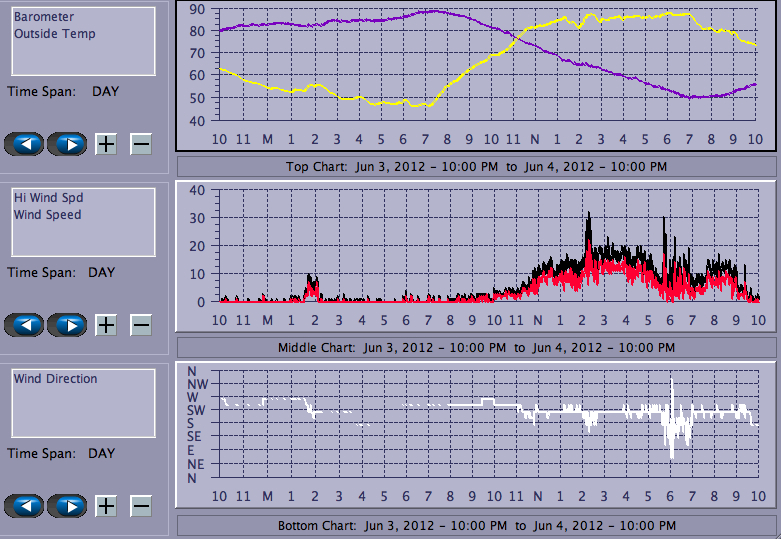Screen dimensions: 781x539
Task: Go back in time on middle chart
Action: (25, 325)
